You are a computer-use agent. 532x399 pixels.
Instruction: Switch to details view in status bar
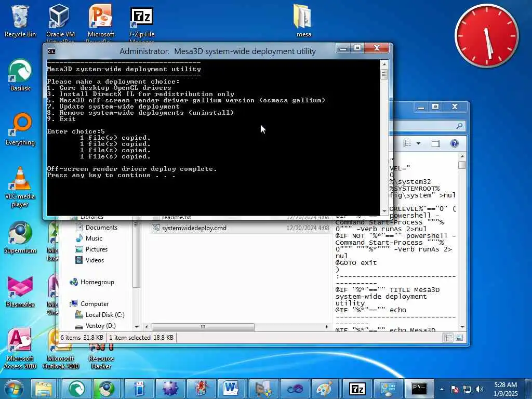tap(448, 338)
